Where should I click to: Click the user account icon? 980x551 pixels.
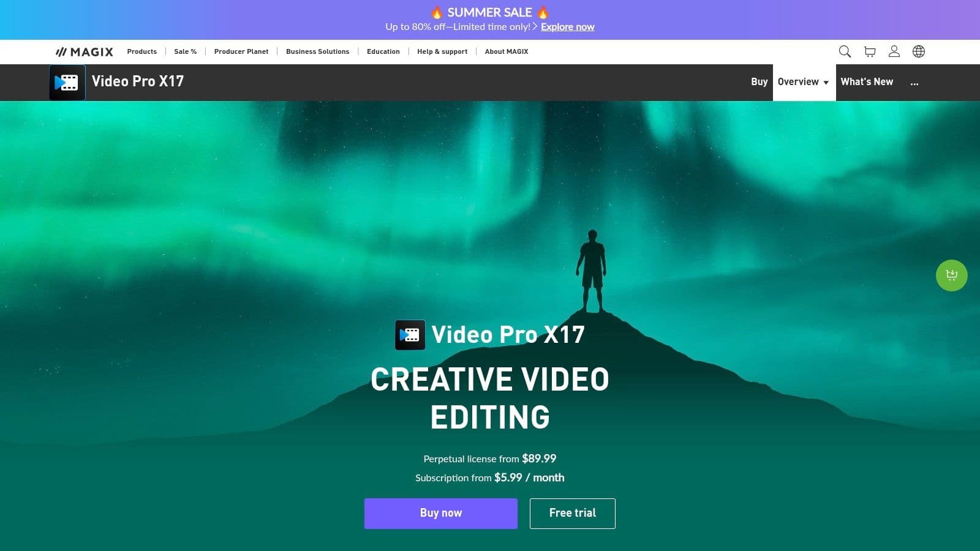coord(894,51)
